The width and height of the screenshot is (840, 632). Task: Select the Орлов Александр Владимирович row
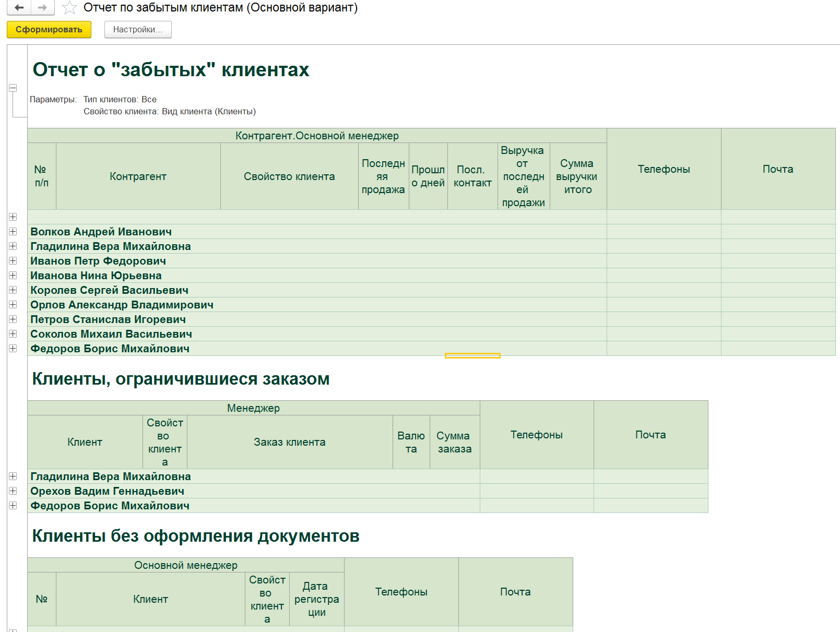317,305
